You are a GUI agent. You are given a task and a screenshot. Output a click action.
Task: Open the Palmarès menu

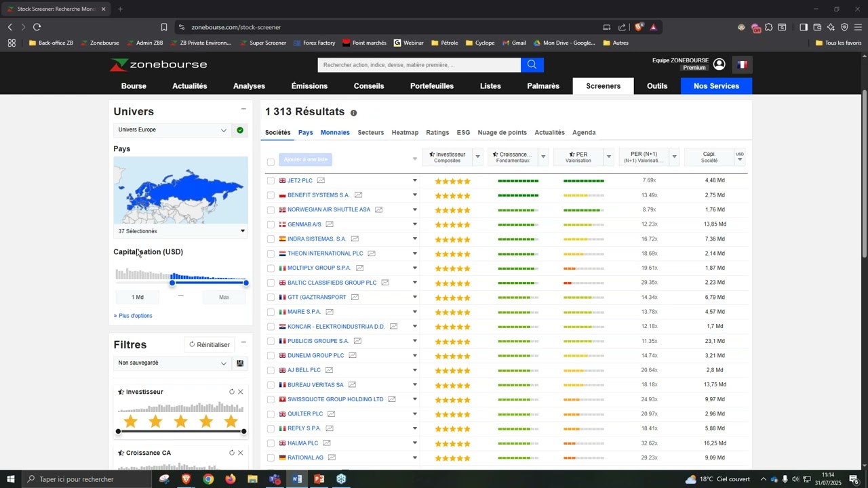[543, 86]
